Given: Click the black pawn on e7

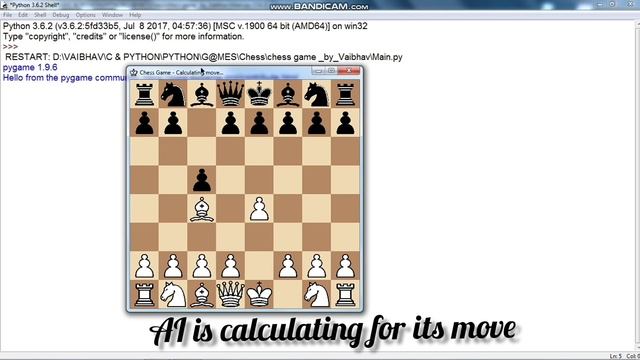Looking at the screenshot, I should (259, 123).
